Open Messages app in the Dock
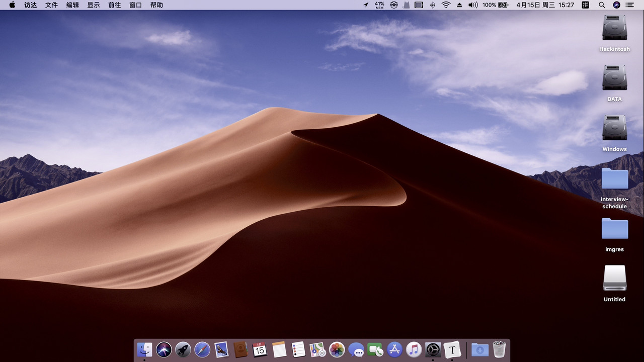 pyautogui.click(x=356, y=349)
